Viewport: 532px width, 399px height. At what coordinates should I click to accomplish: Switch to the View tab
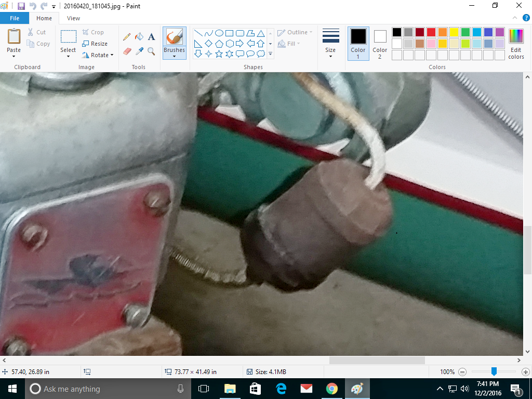(x=73, y=18)
